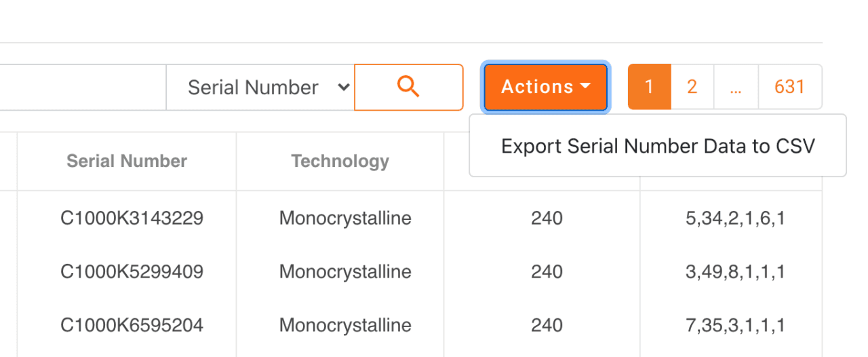Click the magnifying glass search icon
868x357 pixels.
coord(408,87)
